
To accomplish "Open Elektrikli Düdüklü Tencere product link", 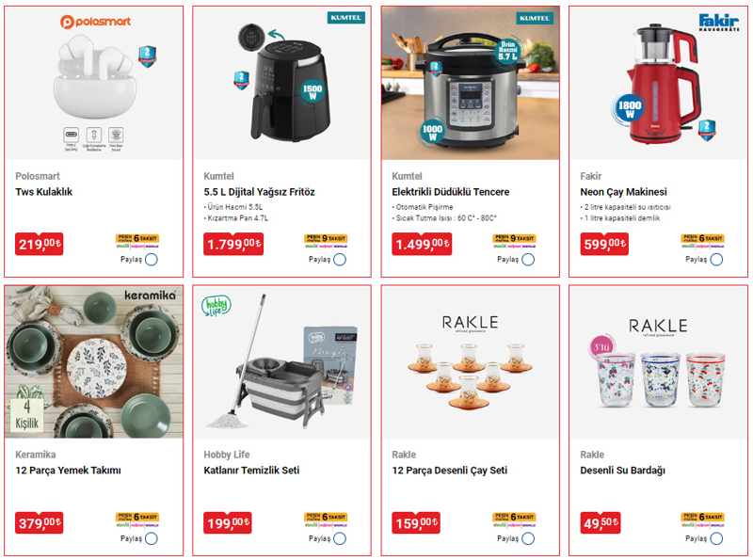I will (451, 192).
